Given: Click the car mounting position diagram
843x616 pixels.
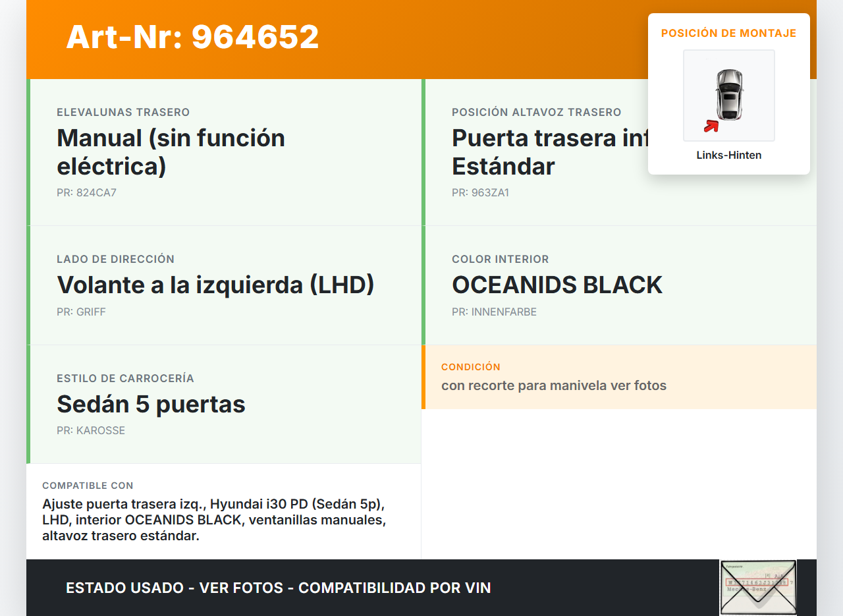Looking at the screenshot, I should [x=729, y=96].
